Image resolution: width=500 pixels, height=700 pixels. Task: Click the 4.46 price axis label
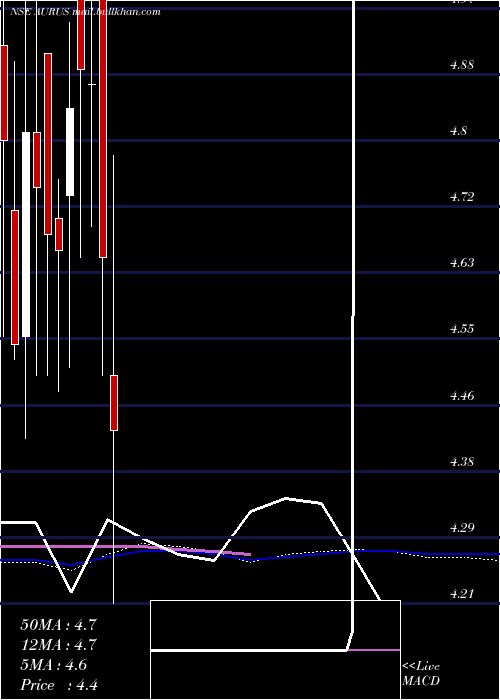click(462, 396)
